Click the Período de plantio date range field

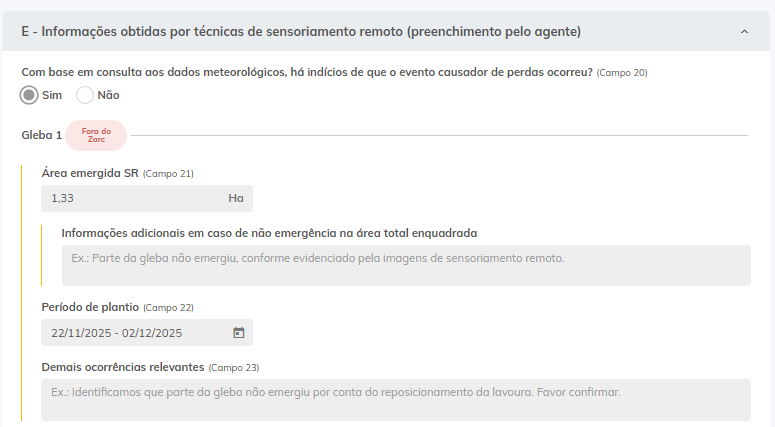click(x=130, y=333)
